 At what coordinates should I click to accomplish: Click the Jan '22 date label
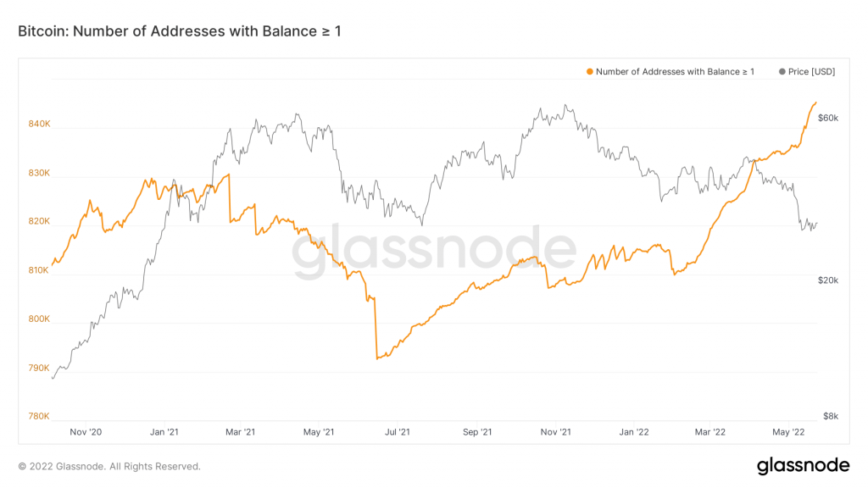[633, 432]
